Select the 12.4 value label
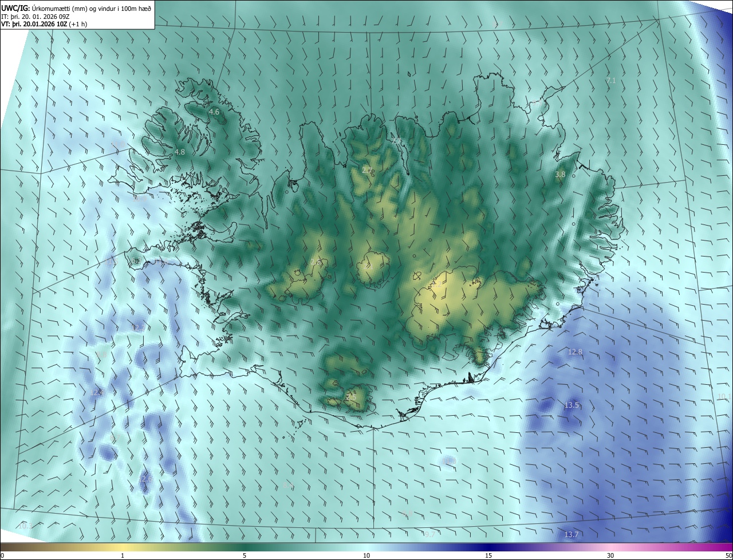Screen dimensions: 733x560 click(x=97, y=393)
